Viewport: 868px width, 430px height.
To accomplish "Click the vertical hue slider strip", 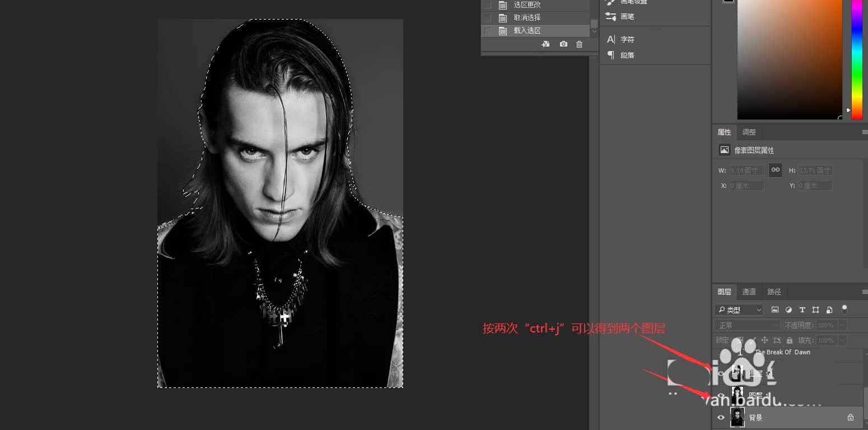I will tap(857, 59).
